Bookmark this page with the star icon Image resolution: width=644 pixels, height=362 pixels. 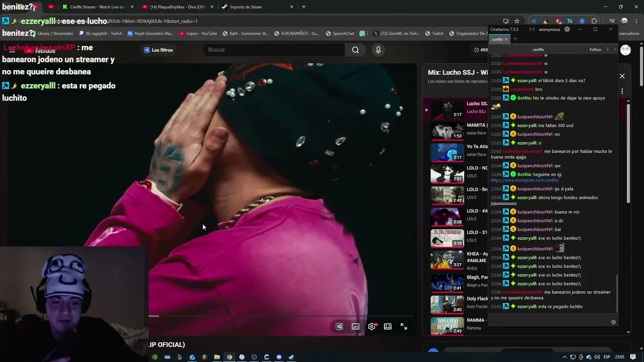coord(516,21)
